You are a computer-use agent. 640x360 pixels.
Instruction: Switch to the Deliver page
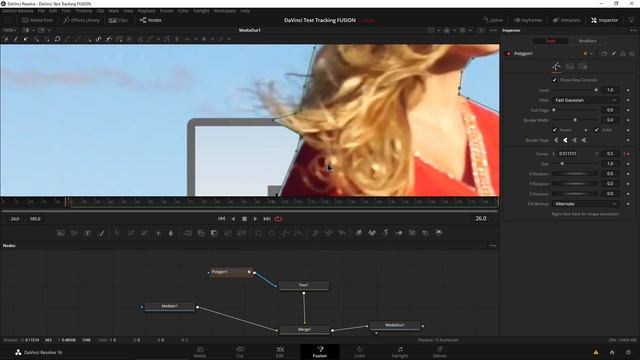coord(440,352)
